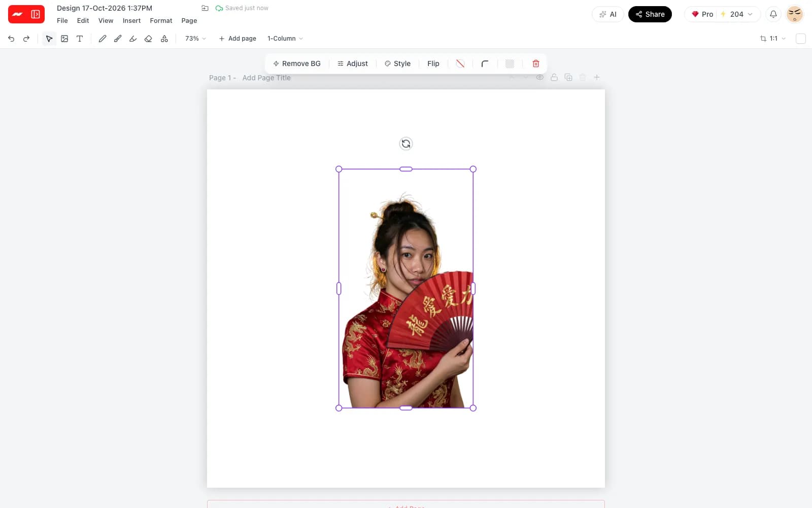Open the 1:1 canvas ratio dropdown
Image resolution: width=812 pixels, height=508 pixels.
click(773, 39)
